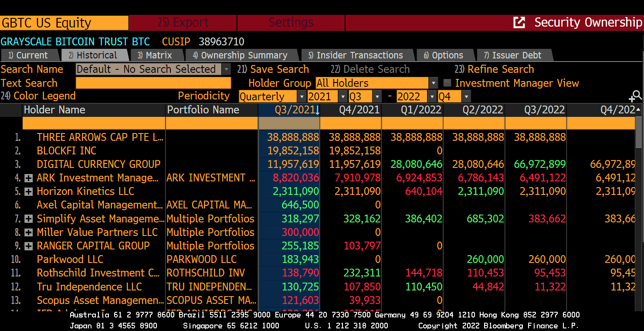644x331 pixels.
Task: Click the Export button
Action: click(183, 23)
